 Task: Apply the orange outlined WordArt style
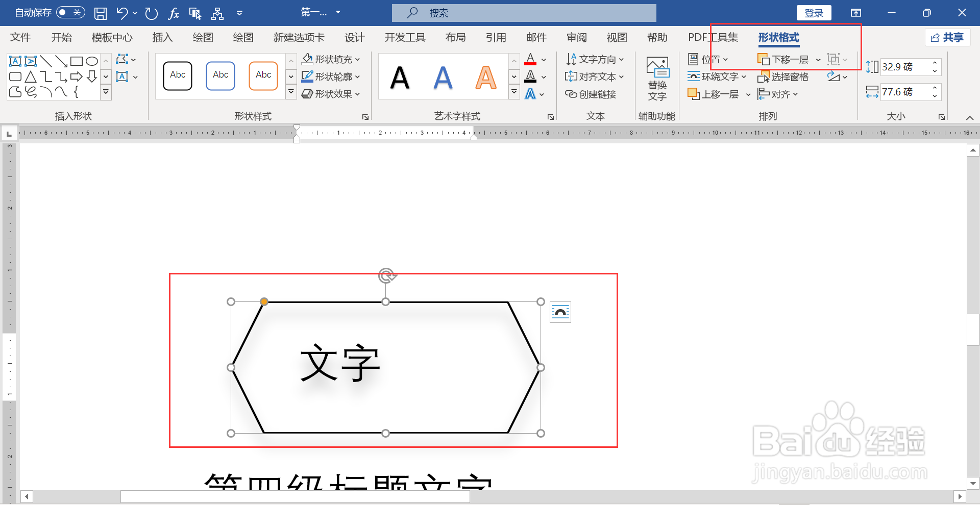coord(486,78)
